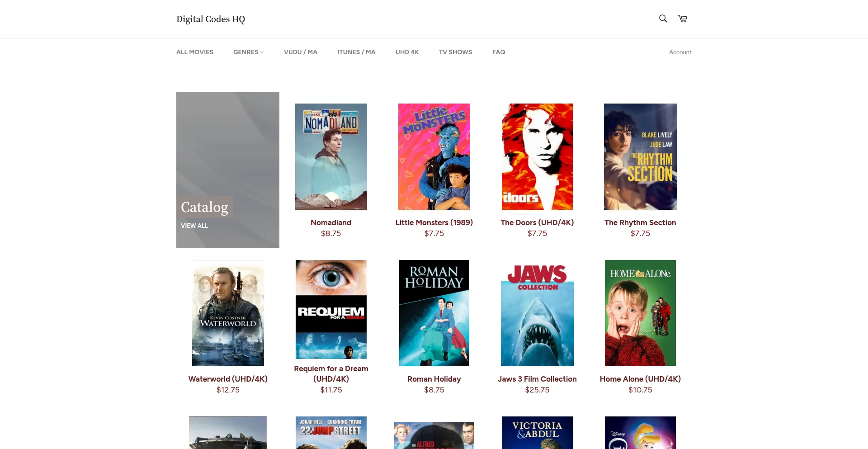This screenshot has height=449, width=868.
Task: Select the Jaws Collection poster
Action: tap(537, 313)
